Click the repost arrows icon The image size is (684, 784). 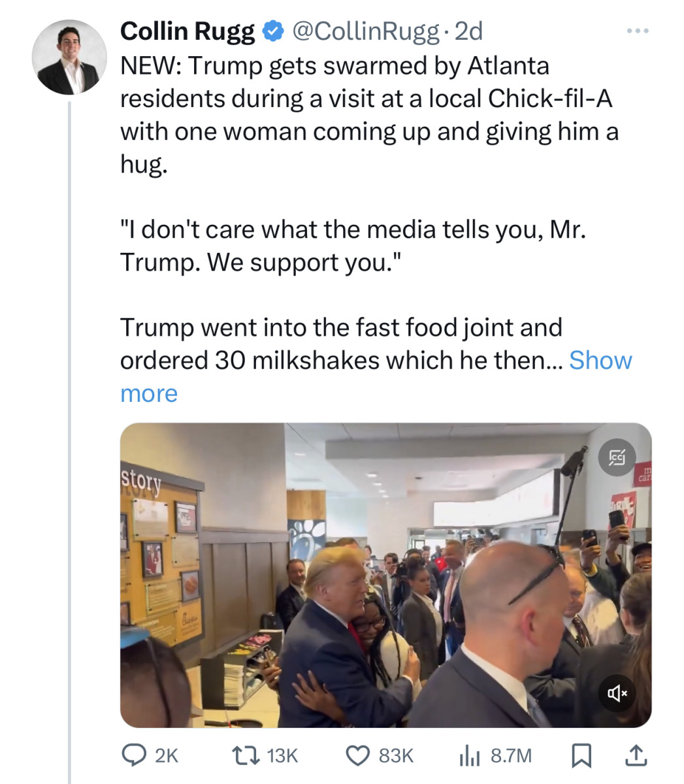(x=246, y=755)
